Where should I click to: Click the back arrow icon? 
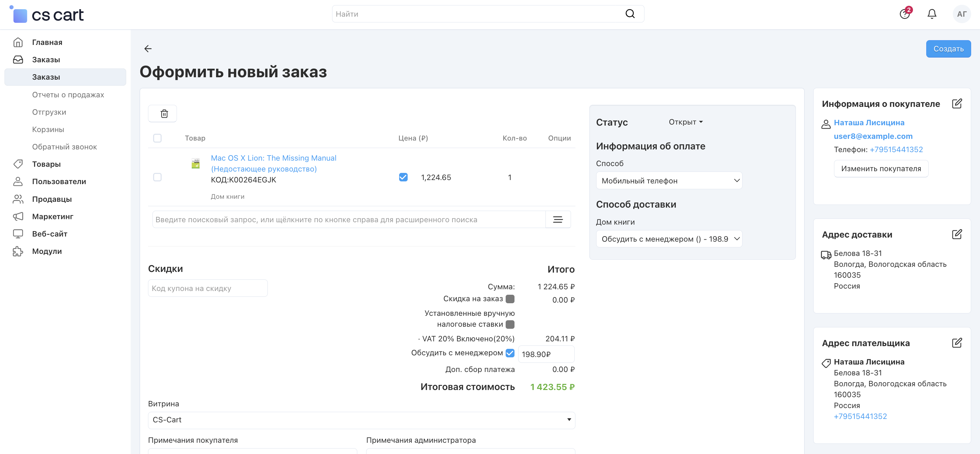coord(148,49)
